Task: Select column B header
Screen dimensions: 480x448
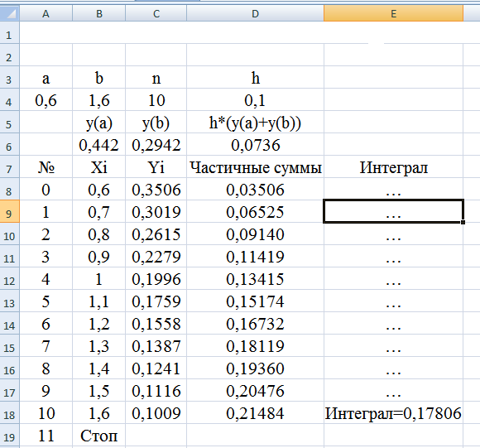Action: (x=98, y=13)
